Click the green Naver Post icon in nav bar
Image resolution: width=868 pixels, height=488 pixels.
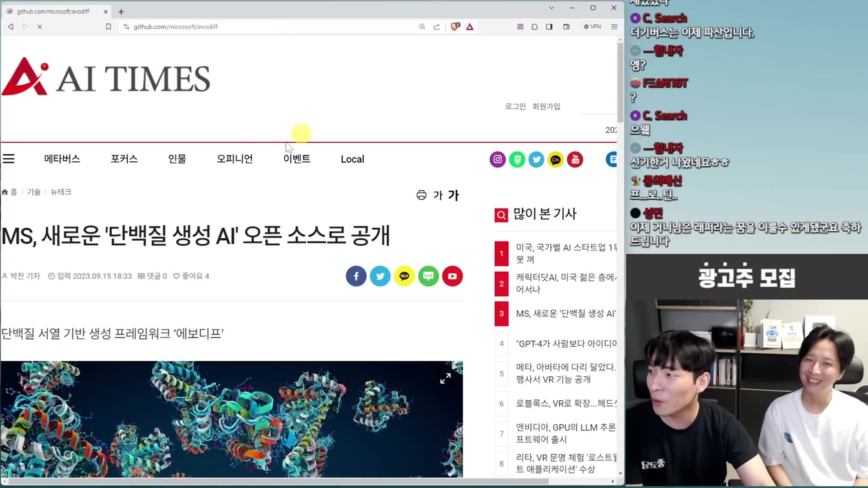517,159
